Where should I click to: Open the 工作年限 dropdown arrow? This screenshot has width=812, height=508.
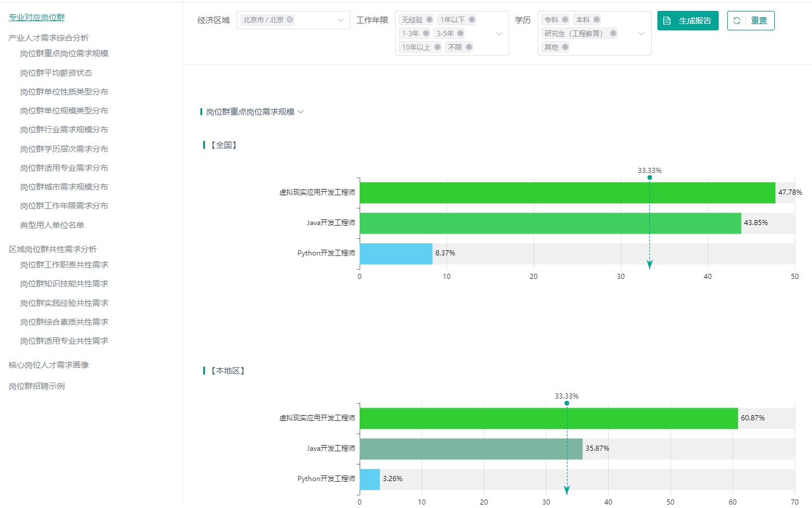[x=499, y=33]
